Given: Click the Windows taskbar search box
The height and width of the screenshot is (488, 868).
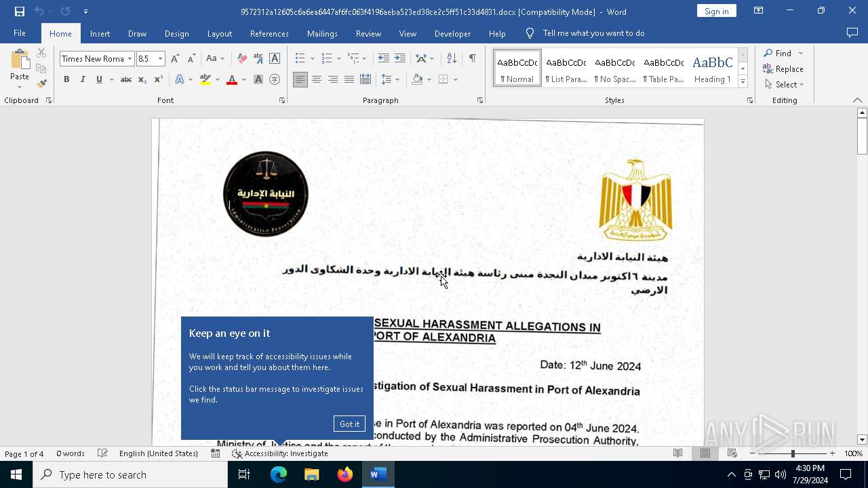Looking at the screenshot, I should [130, 474].
